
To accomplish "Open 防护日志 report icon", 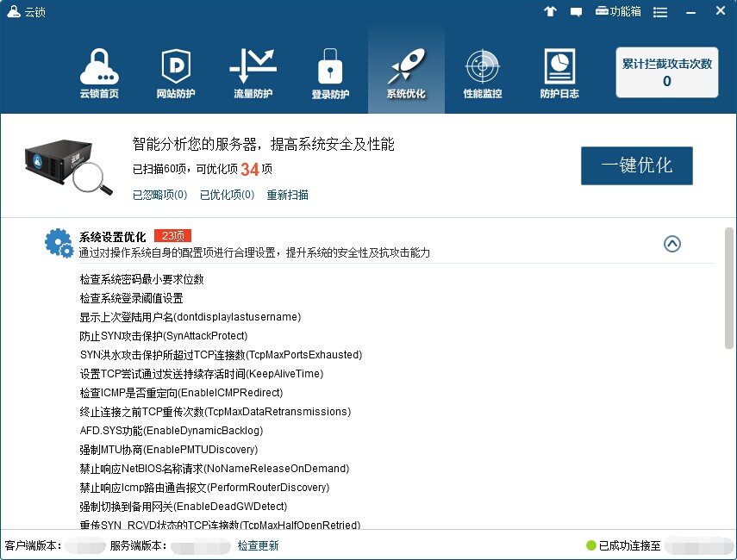I will click(559, 74).
